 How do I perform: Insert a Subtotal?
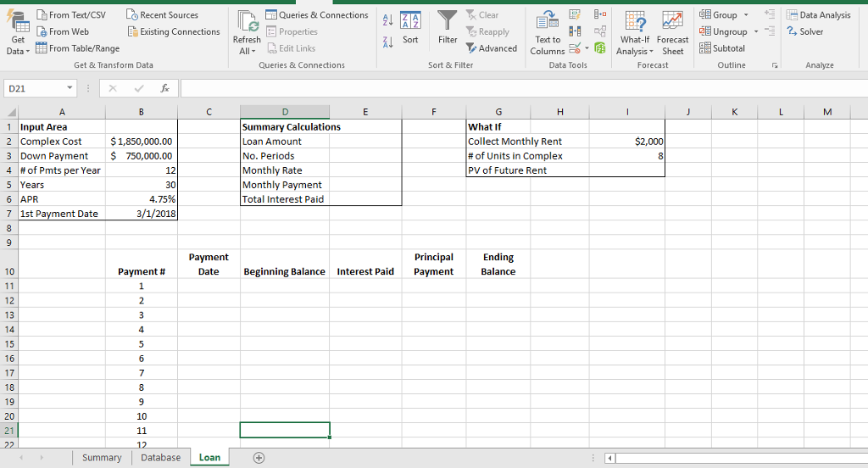(722, 48)
